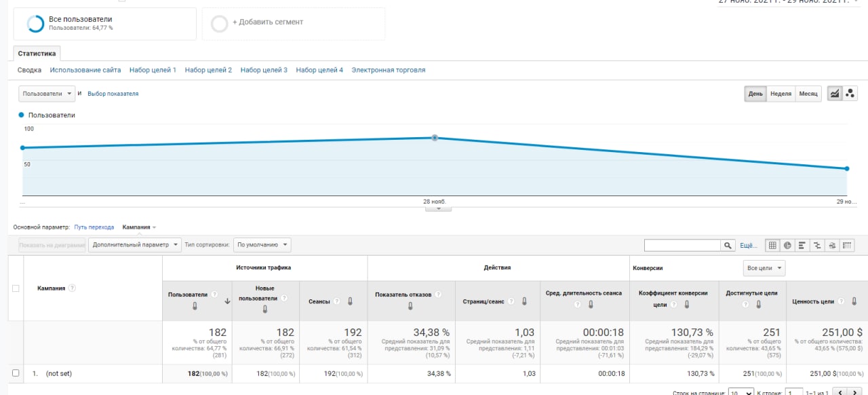Open help icon for Страниц/сеанс column
This screenshot has height=395, width=868.
tap(512, 301)
